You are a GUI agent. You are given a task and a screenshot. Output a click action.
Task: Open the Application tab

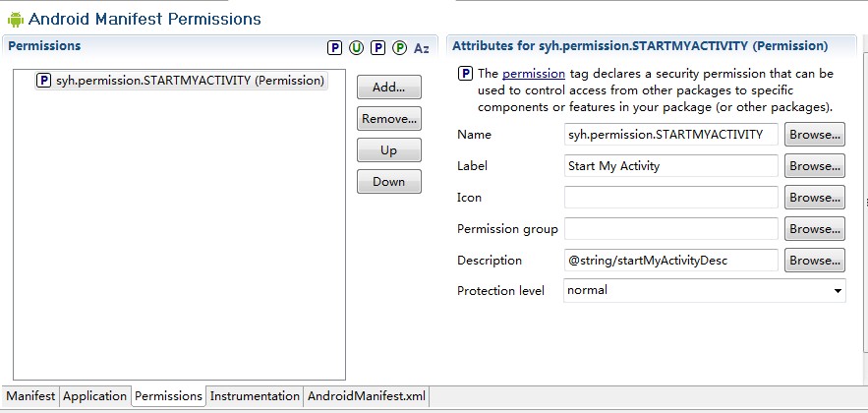[x=95, y=396]
